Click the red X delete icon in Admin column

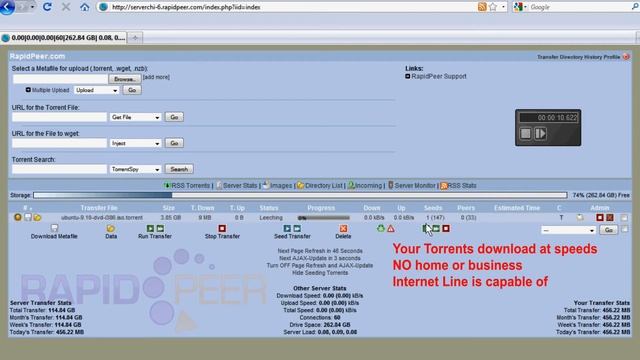pyautogui.click(x=610, y=218)
